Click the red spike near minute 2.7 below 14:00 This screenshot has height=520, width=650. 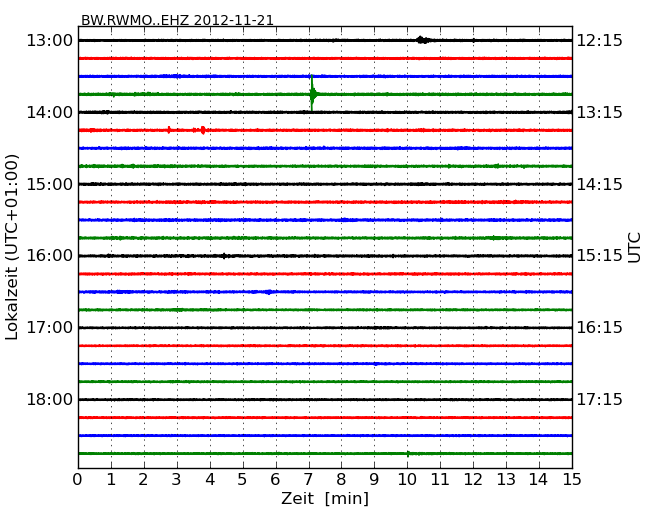(x=169, y=130)
